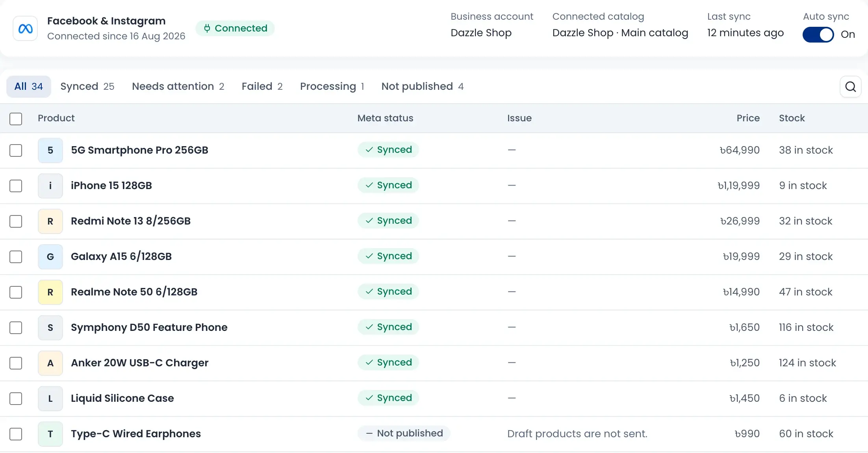This screenshot has width=868, height=453.
Task: View the Not published 4 tab
Action: (x=423, y=87)
